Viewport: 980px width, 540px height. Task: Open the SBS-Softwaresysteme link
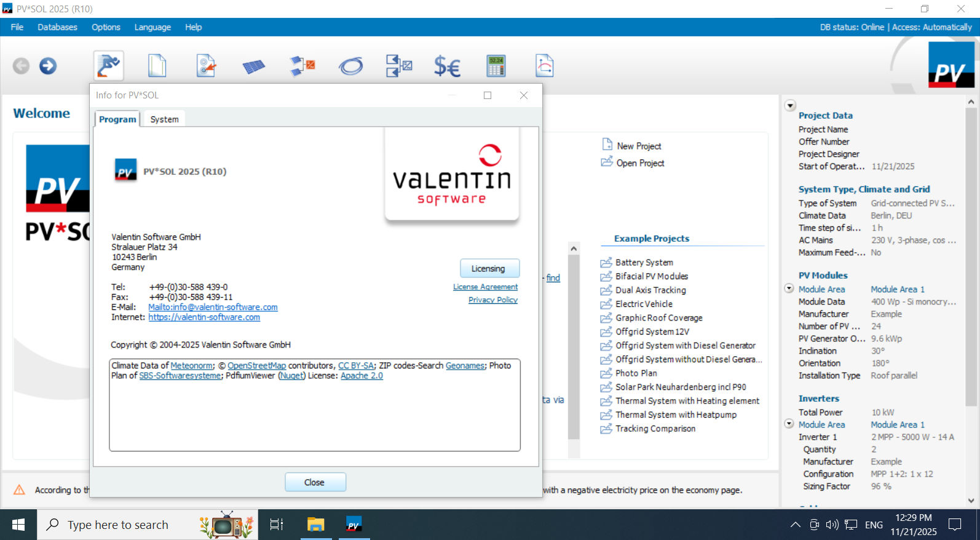(x=180, y=376)
